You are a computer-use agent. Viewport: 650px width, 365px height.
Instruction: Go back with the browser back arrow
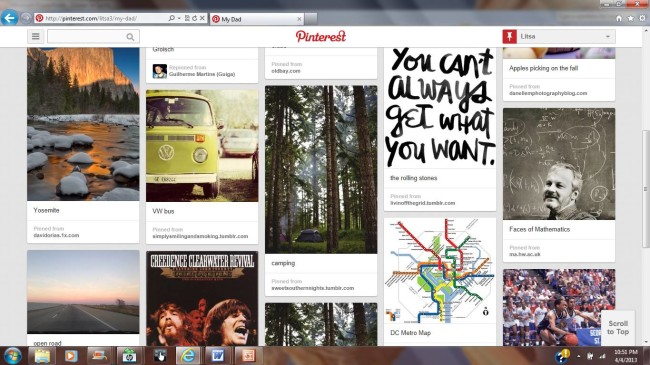(10, 18)
